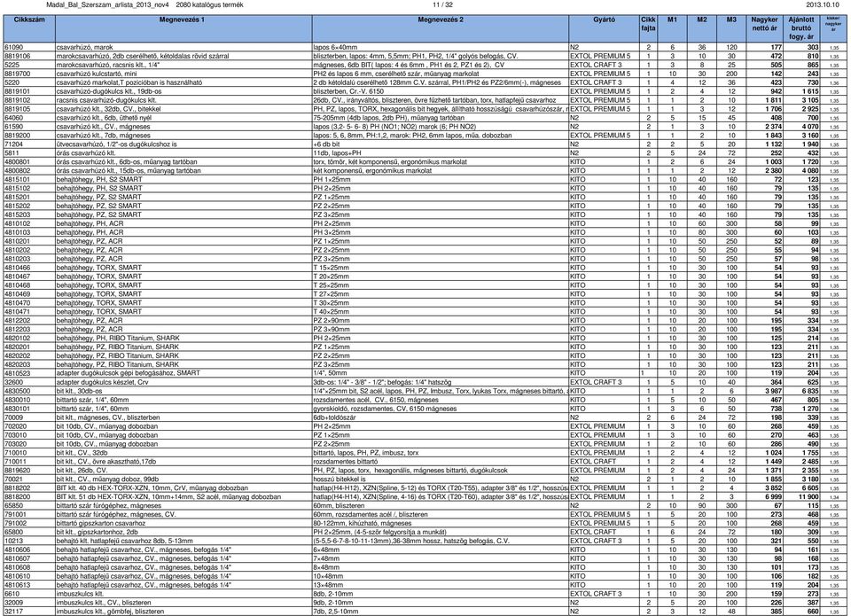This screenshot has height=616, width=851.
Task: Click 'marokcsavarhúzó, racsnis klt., 1/4"' cell
Action: pyautogui.click(x=108, y=65)
